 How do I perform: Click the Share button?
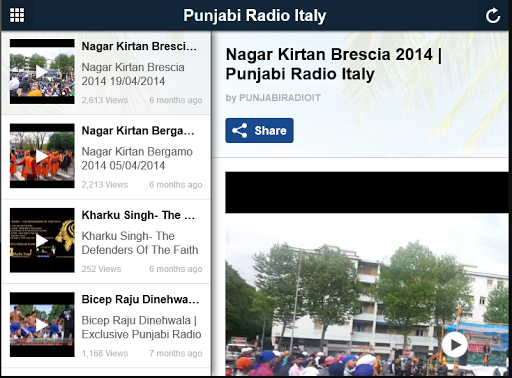pos(259,130)
